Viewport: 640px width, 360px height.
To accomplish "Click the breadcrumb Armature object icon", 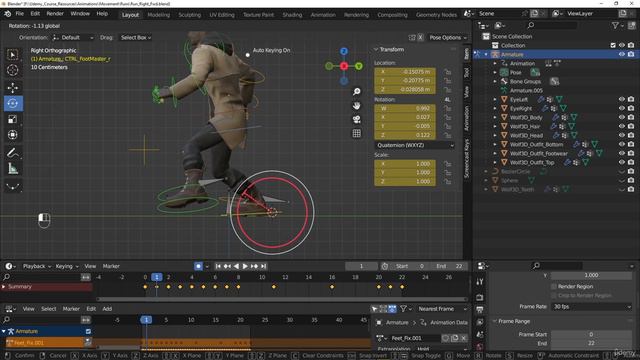I will coord(379,322).
